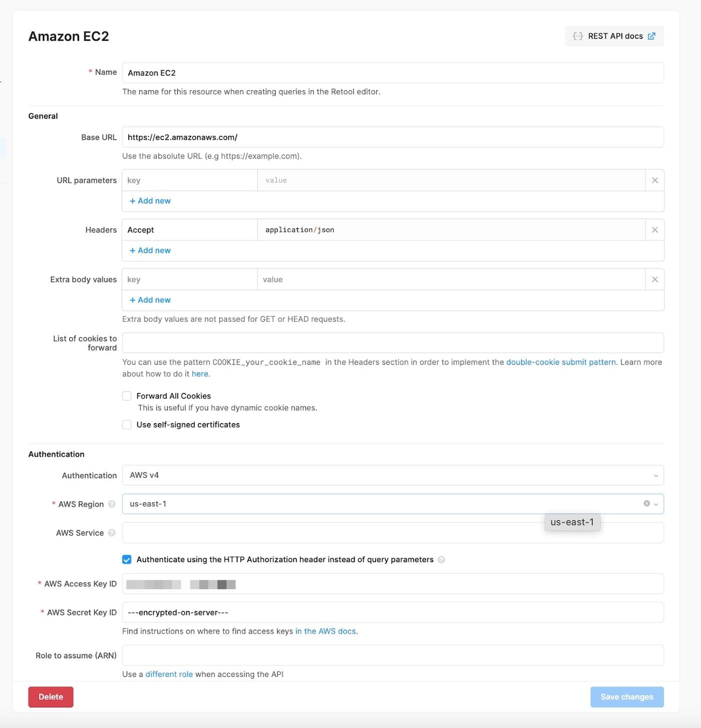Remove the Accept header row

pyautogui.click(x=654, y=229)
